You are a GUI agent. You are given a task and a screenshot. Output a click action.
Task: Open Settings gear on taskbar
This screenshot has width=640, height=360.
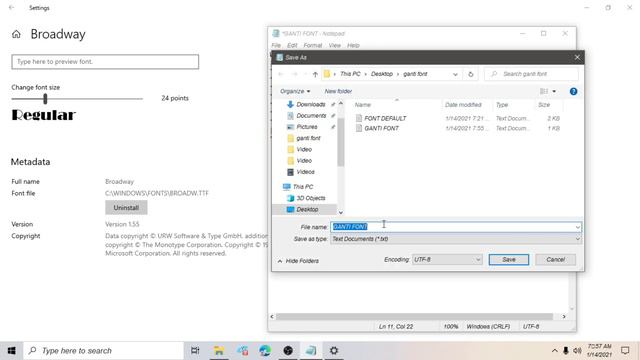(x=334, y=351)
